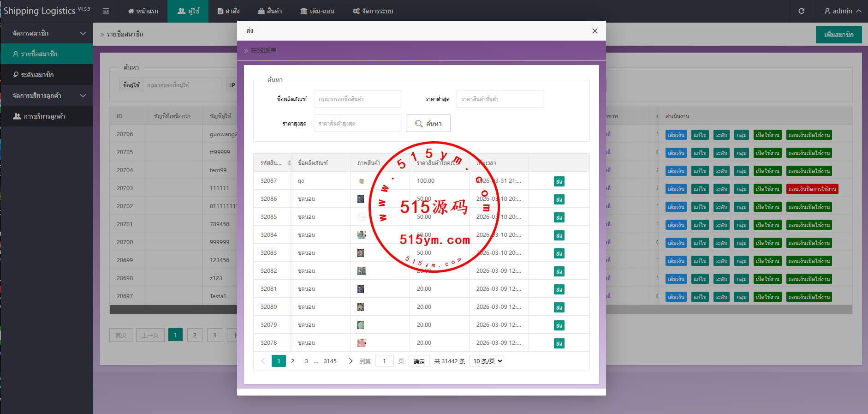Click the magnifier ค้นหา search button

coord(428,124)
